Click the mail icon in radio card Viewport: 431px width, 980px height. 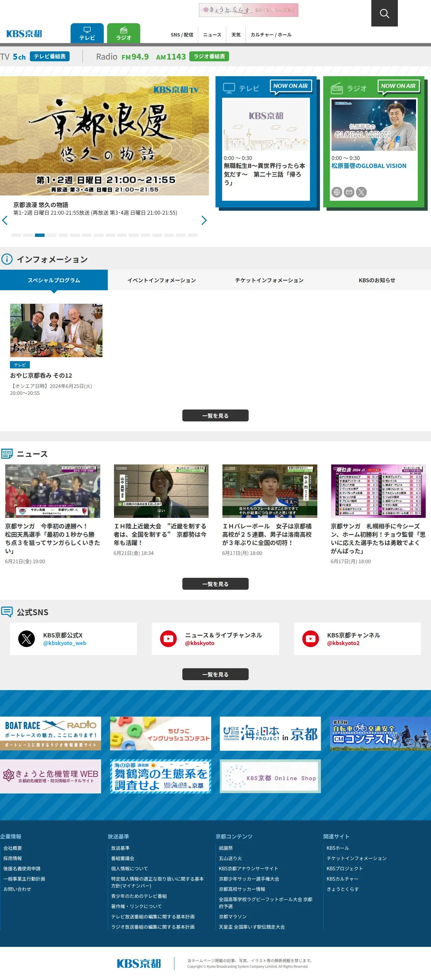tap(349, 192)
